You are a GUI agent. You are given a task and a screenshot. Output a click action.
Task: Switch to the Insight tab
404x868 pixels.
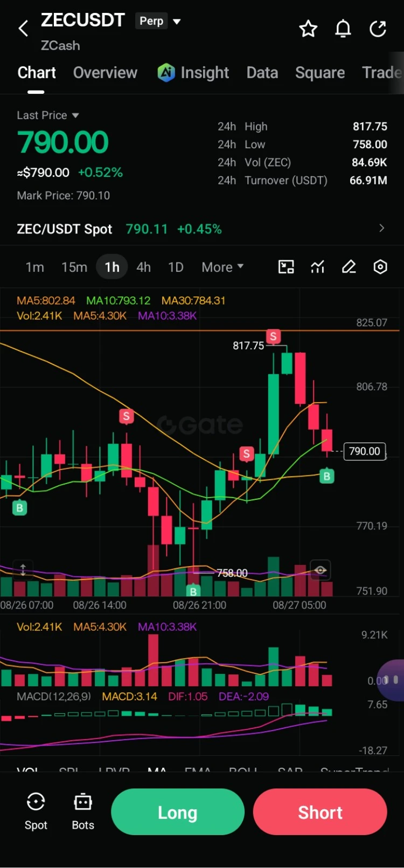(205, 72)
